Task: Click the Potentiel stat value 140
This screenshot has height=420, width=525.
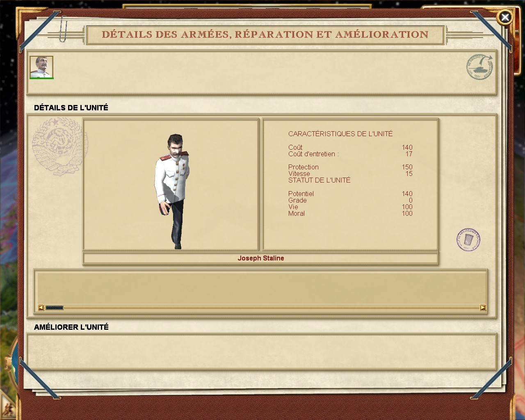Action: pyautogui.click(x=408, y=194)
